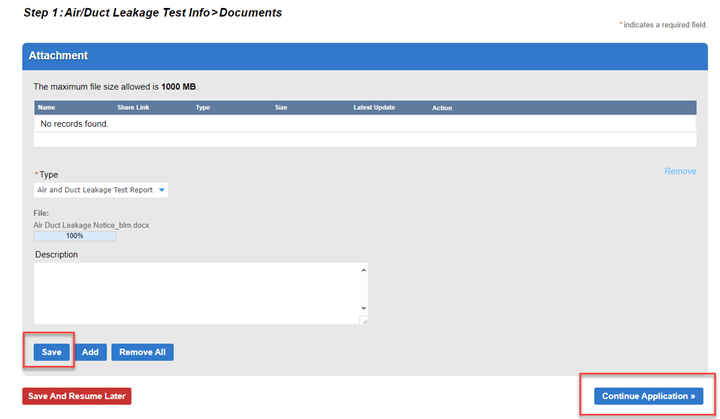Click the Save button
Screen dimensions: 720x419
[51, 352]
